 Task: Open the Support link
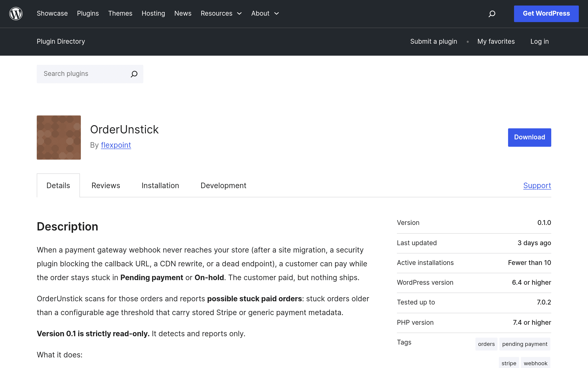click(x=537, y=185)
